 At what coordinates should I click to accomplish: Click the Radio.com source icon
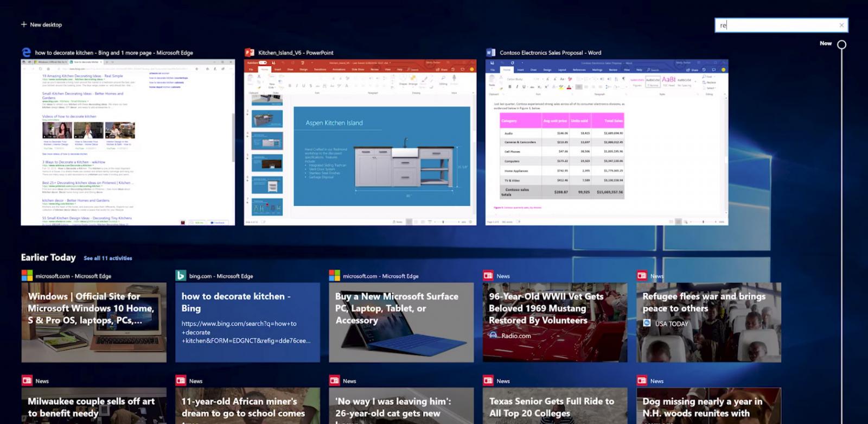[x=493, y=336]
